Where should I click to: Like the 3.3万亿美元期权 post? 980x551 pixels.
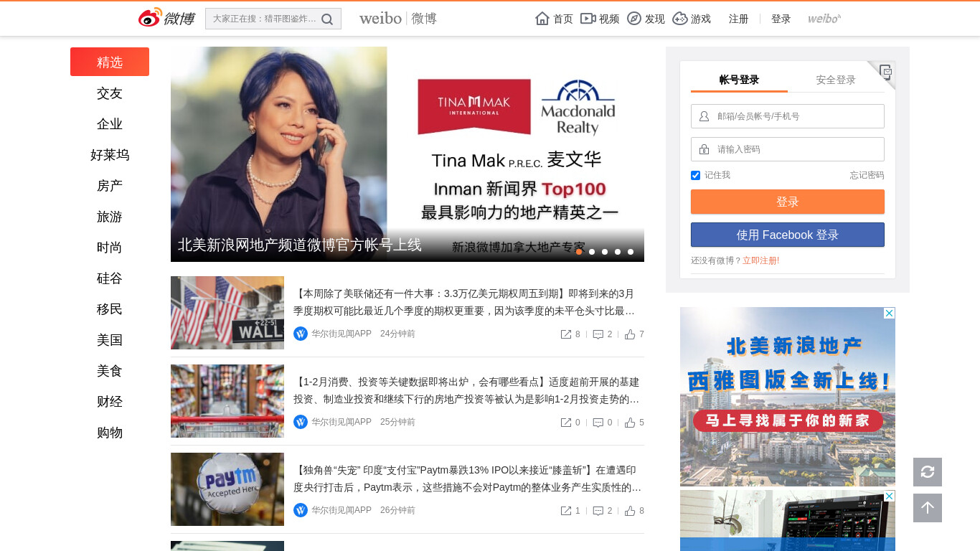pos(630,334)
